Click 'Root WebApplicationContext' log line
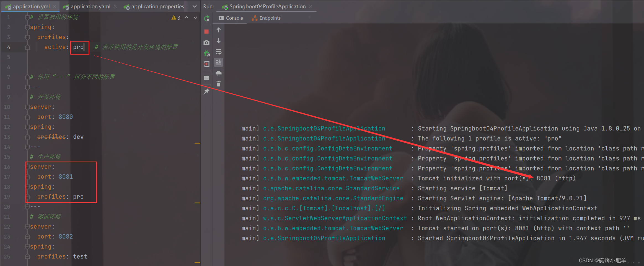644x266 pixels. pos(529,218)
